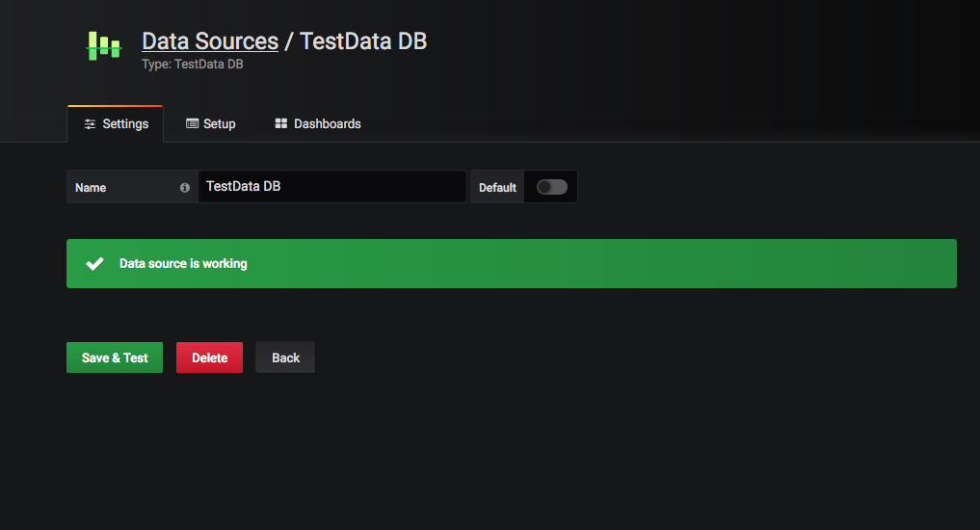Click the Settings tab sliders icon
This screenshot has height=530, width=980.
90,123
